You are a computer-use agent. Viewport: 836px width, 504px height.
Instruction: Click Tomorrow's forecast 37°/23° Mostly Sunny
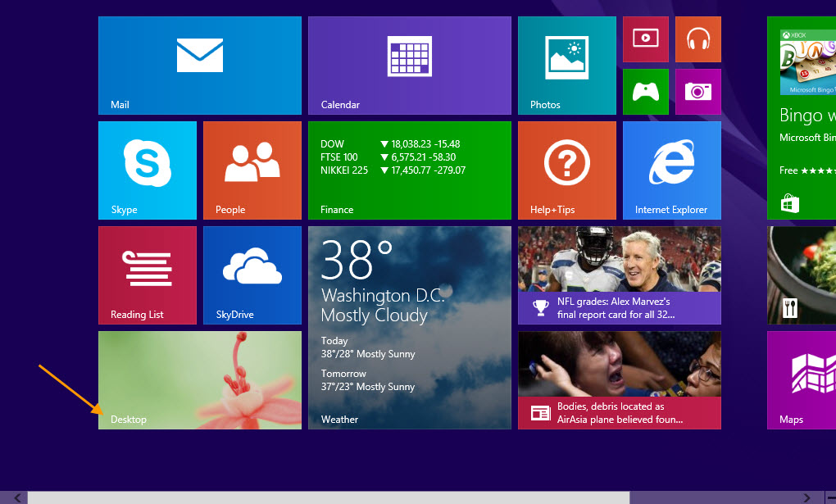pyautogui.click(x=368, y=380)
